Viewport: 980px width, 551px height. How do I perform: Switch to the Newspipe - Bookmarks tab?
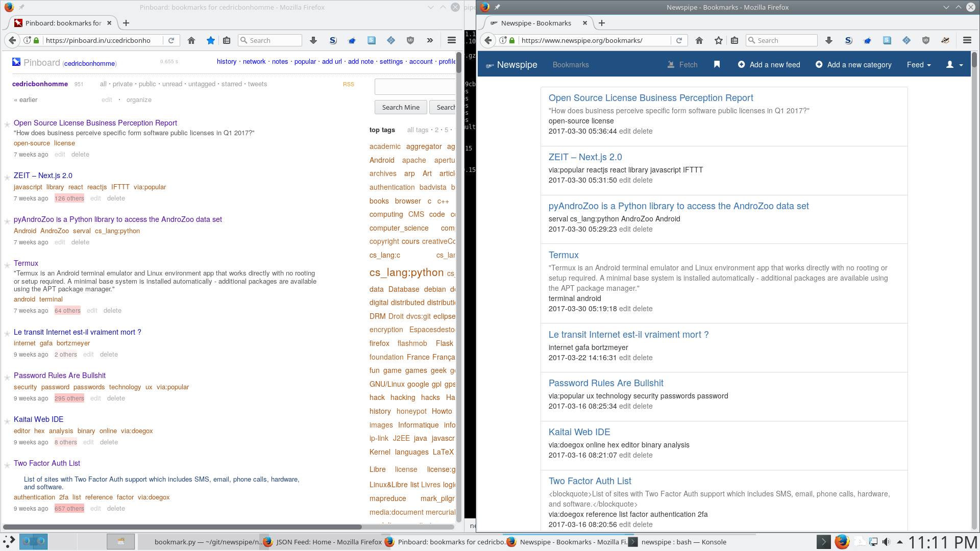(535, 23)
